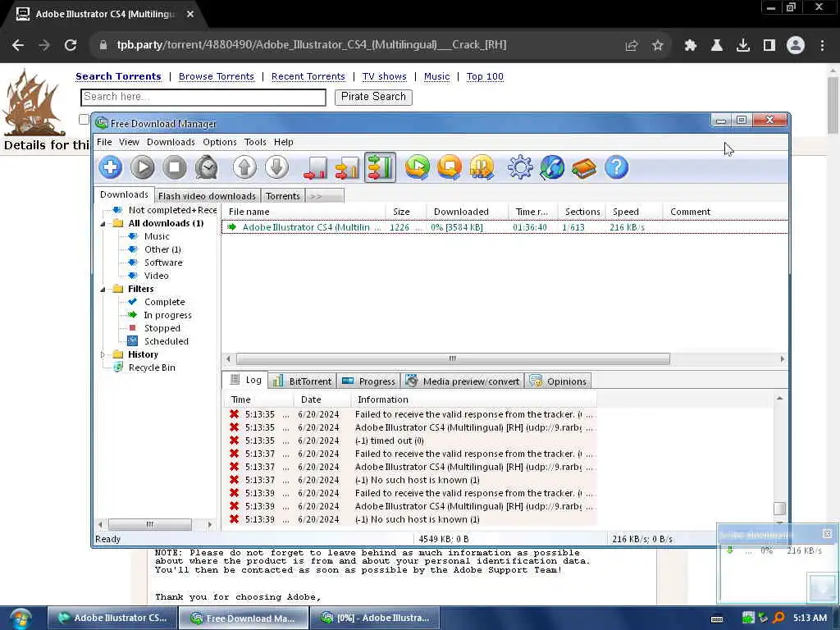Open Chrome downloads arrow icon
The height and width of the screenshot is (630, 840).
[x=743, y=45]
